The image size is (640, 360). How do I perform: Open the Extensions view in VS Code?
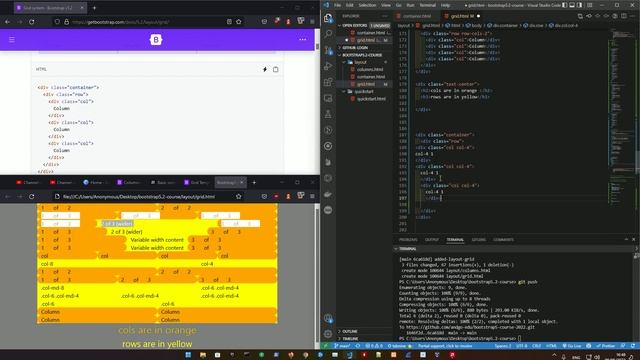(328, 82)
